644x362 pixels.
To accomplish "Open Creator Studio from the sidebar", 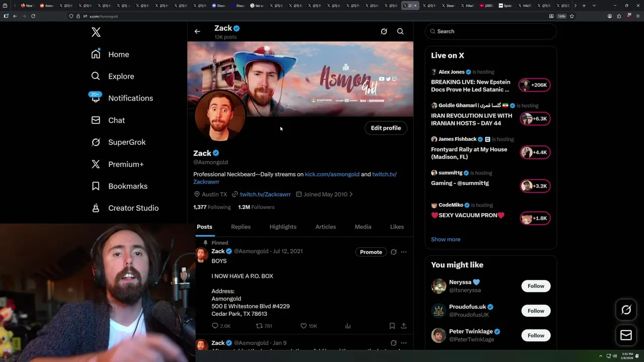I will pos(125,208).
